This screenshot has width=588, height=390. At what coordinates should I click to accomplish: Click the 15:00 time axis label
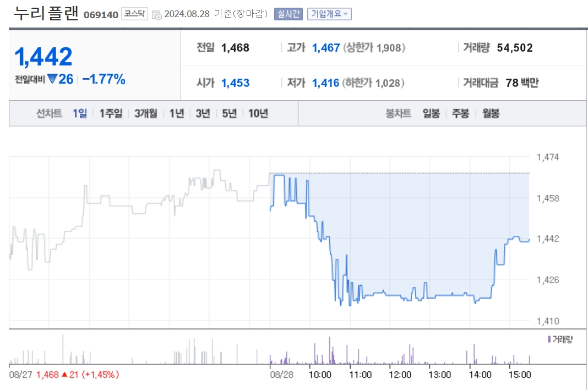click(520, 375)
